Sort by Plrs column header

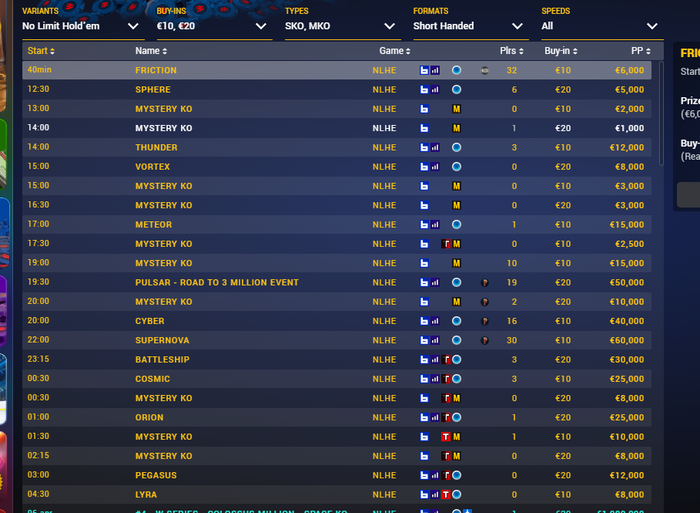(512, 51)
